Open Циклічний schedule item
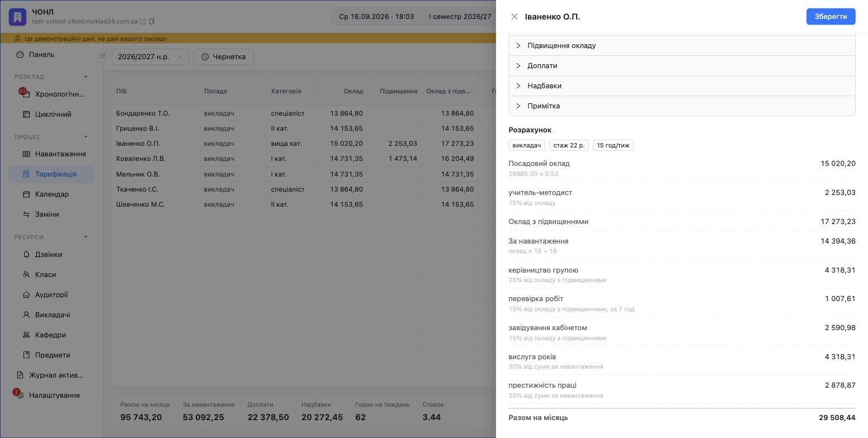868x438 pixels. 51,114
